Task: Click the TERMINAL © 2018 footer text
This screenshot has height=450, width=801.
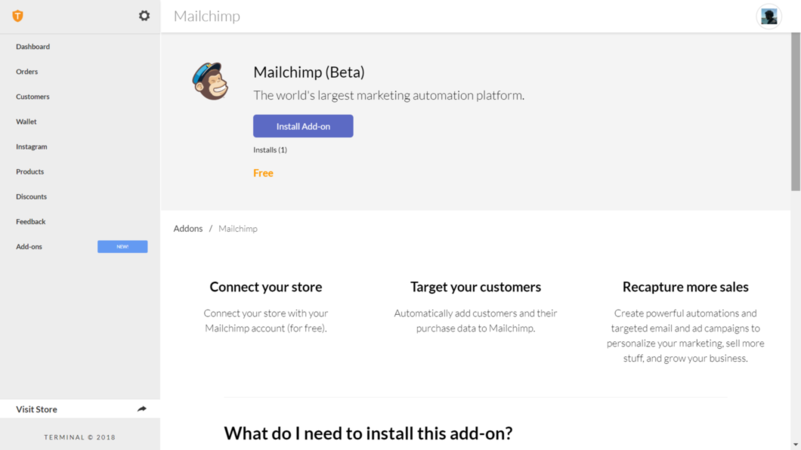Action: coord(80,437)
